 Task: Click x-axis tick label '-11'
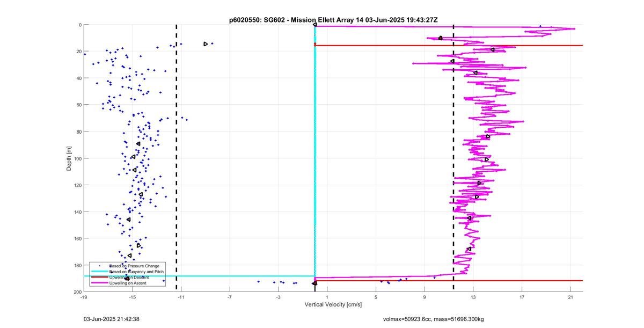point(181,297)
